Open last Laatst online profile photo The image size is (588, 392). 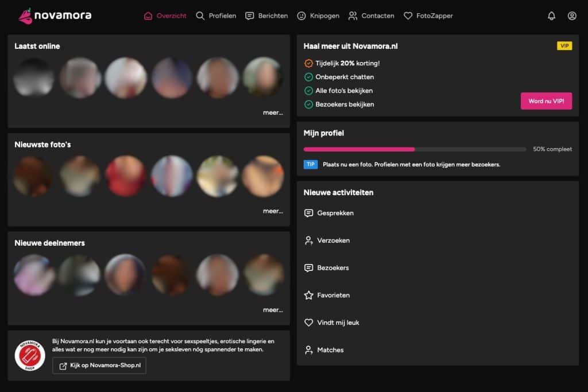263,77
